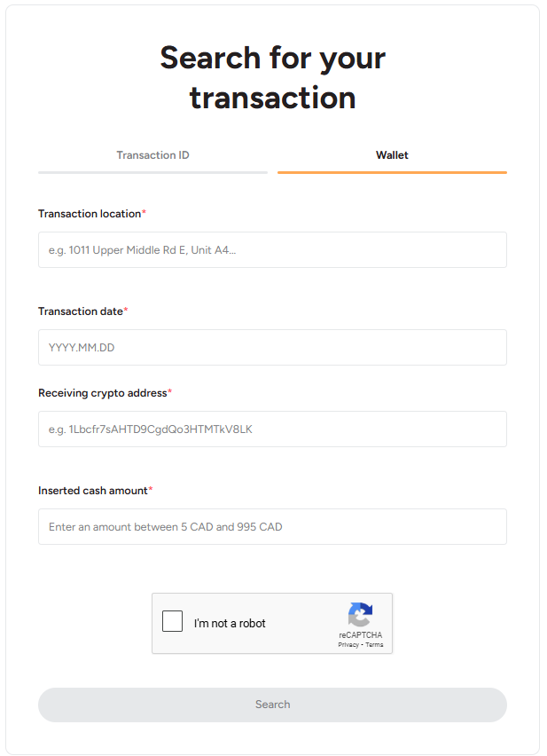Switch to the Transaction ID tab

152,155
